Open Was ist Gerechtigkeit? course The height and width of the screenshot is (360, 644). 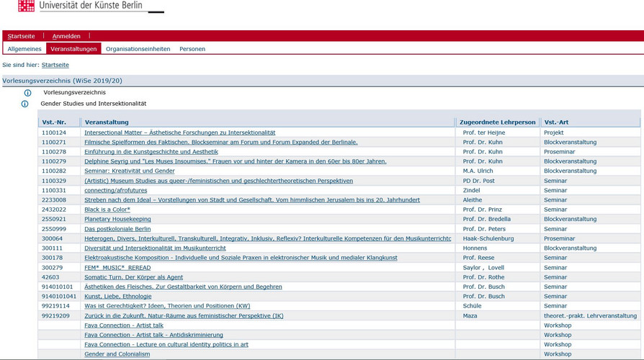(167, 306)
